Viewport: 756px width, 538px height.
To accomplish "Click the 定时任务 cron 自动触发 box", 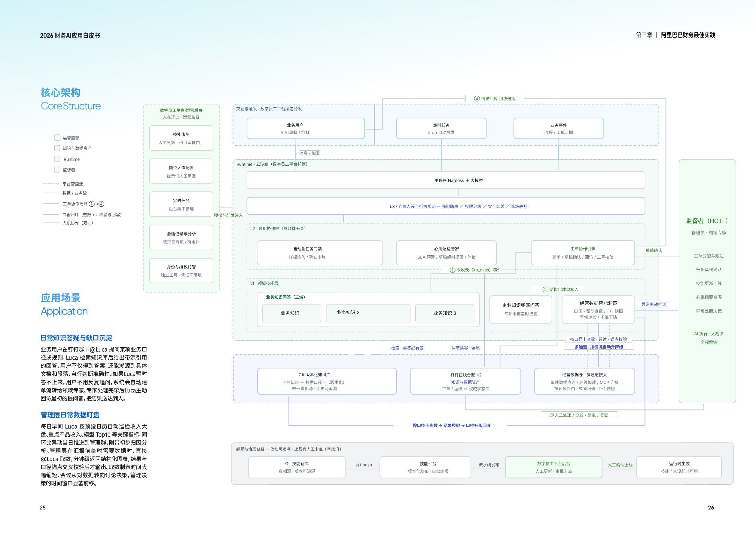I will pyautogui.click(x=441, y=128).
